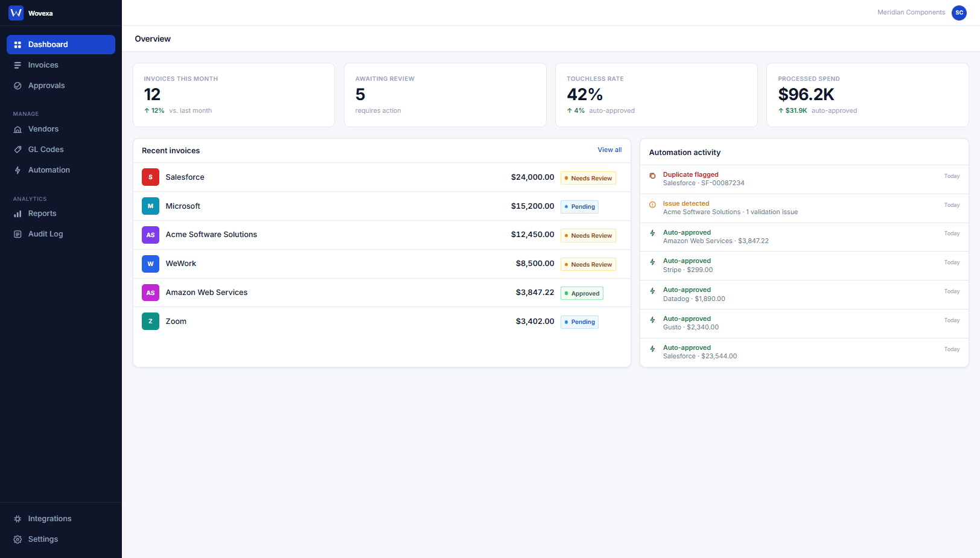Click the duplicate flagged icon in Automation activity
Screen dimensions: 980x558
[x=653, y=176]
